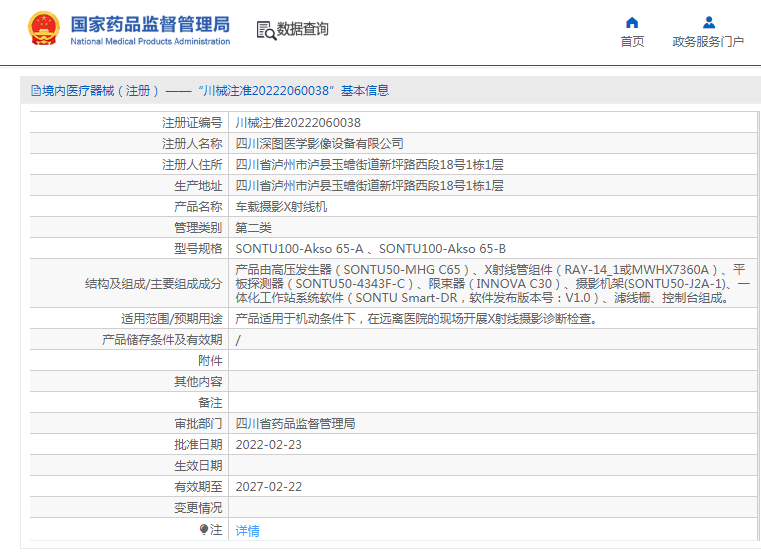Image resolution: width=761 pixels, height=552 pixels.
Task: Click the 批准日期 label
Action: coord(198,445)
